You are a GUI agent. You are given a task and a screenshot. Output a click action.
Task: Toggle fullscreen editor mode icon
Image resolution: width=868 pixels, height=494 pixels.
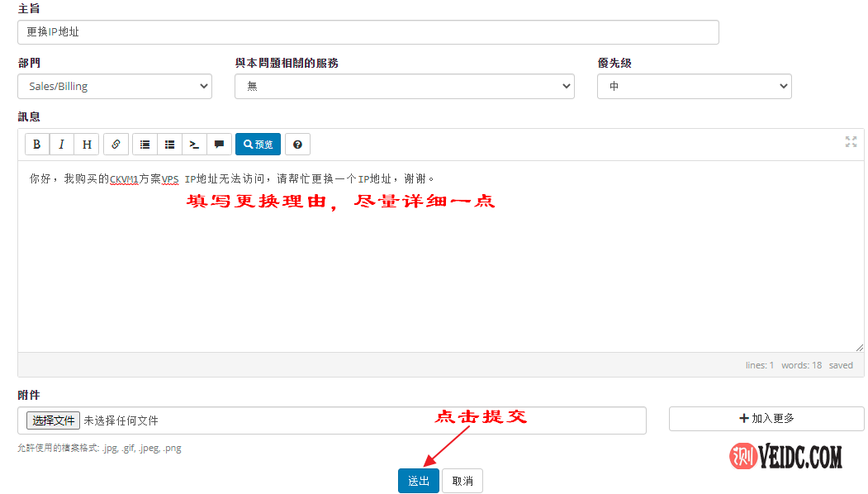point(851,142)
